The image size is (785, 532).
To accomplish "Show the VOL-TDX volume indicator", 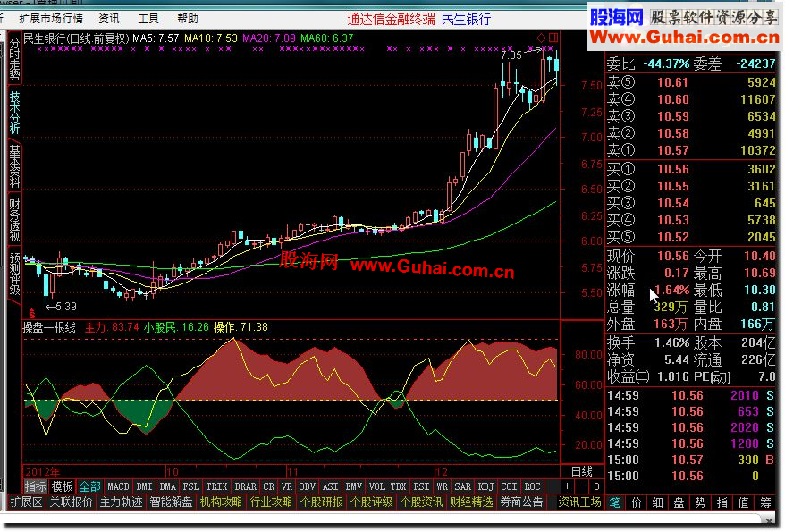I will (x=387, y=486).
